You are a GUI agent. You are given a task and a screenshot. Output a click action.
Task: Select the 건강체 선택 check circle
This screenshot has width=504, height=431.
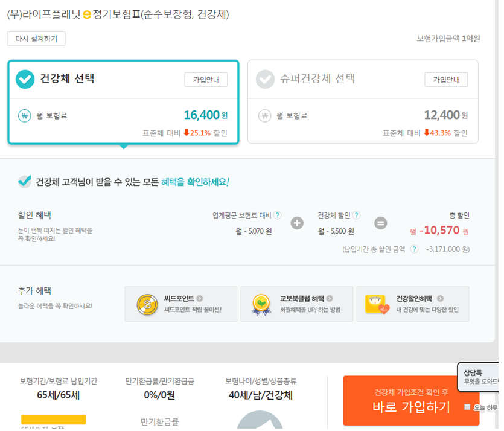coord(25,79)
